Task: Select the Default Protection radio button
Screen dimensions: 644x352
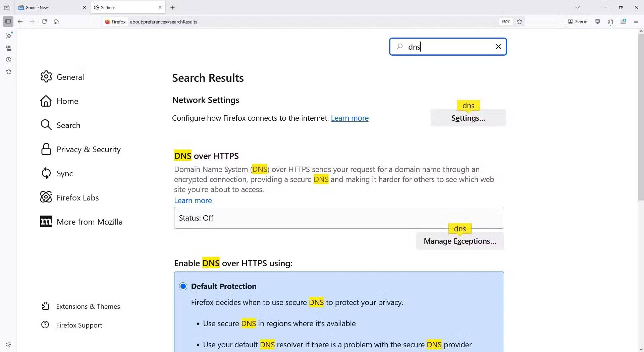Action: [183, 286]
